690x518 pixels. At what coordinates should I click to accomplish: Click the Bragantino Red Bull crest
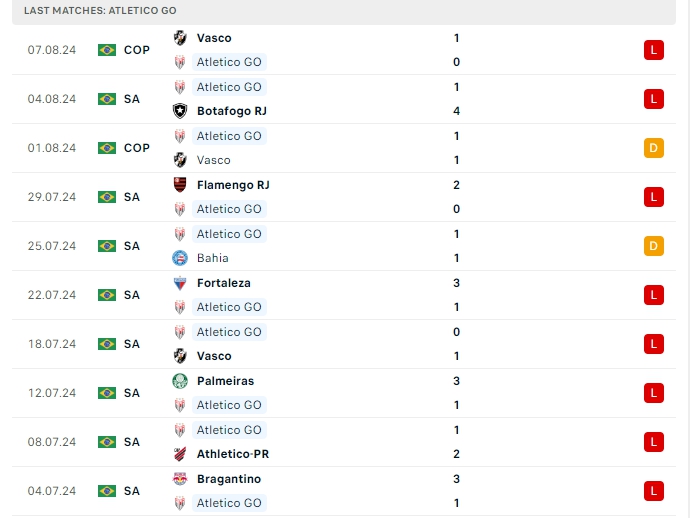180,479
